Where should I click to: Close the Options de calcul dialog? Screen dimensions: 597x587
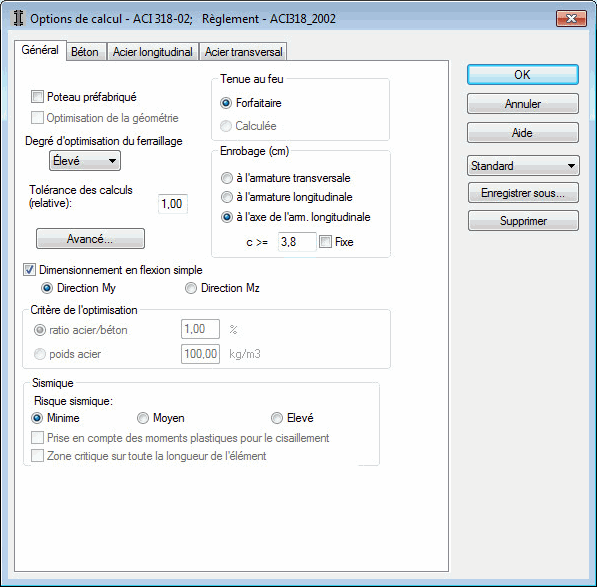point(571,18)
